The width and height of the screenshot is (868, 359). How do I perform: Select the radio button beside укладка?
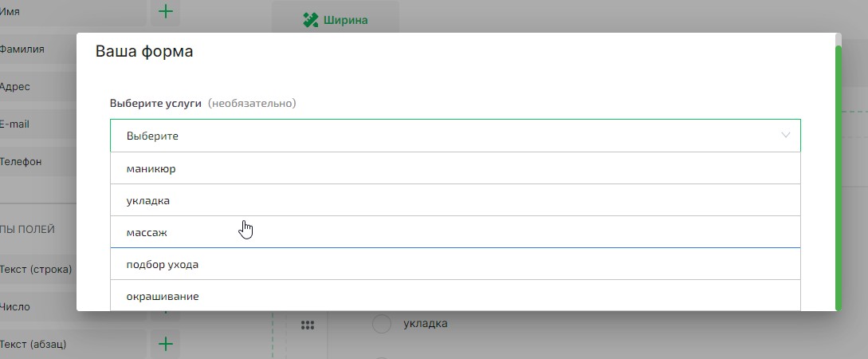382,324
